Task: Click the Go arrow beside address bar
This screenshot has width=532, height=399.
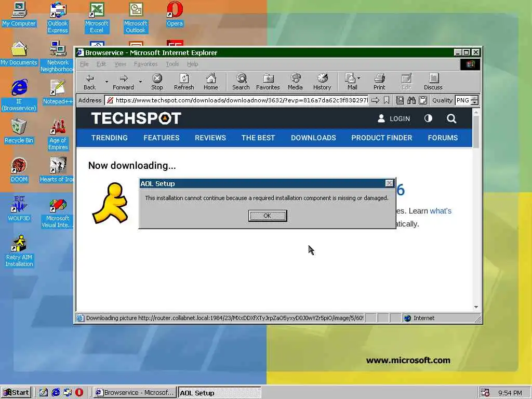Action: click(x=375, y=100)
